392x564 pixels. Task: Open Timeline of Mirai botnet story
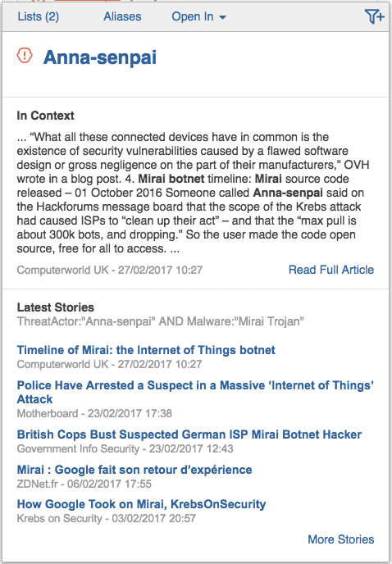click(146, 350)
